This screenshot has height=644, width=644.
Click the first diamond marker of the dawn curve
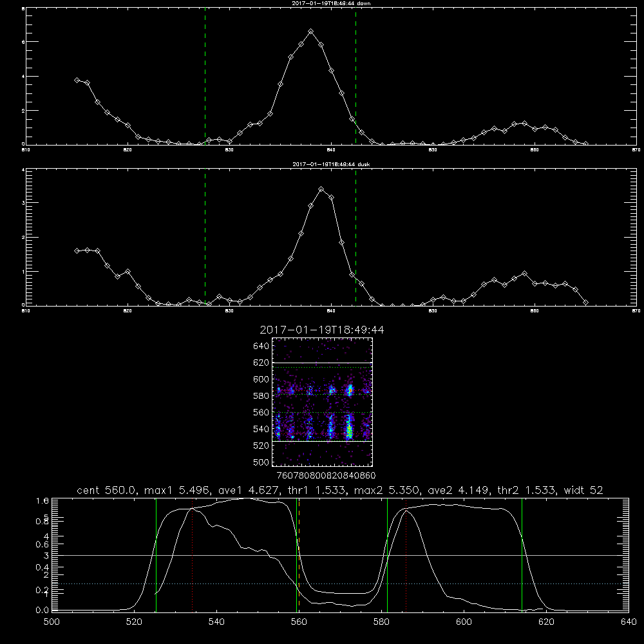[x=77, y=80]
